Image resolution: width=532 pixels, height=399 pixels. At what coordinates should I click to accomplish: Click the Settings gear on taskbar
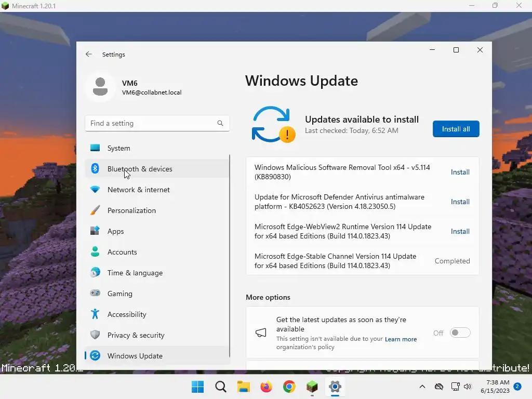[335, 387]
